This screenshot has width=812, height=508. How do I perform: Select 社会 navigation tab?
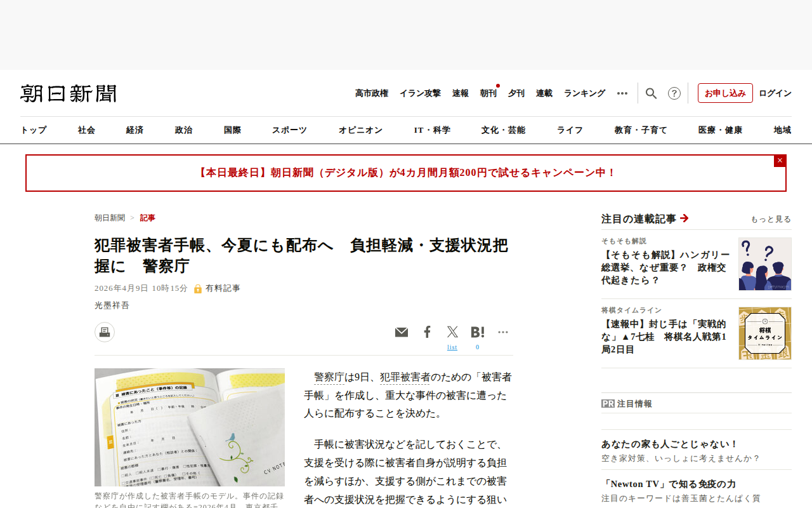86,130
